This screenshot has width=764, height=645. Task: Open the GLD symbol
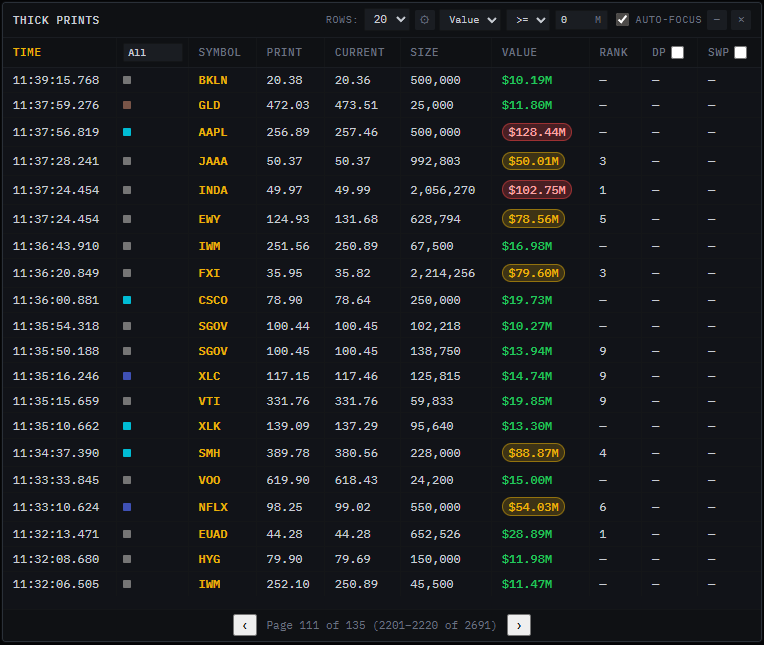pyautogui.click(x=210, y=105)
